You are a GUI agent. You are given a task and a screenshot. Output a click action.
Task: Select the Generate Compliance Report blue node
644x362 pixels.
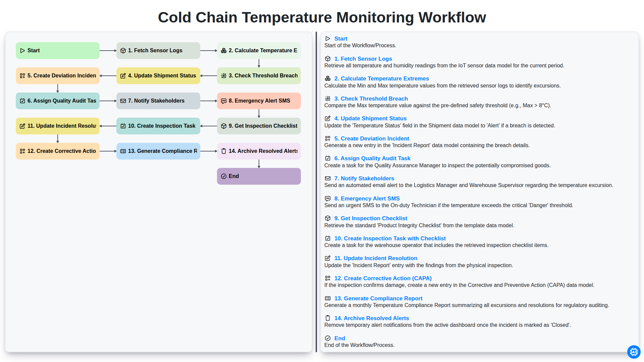[x=158, y=151]
